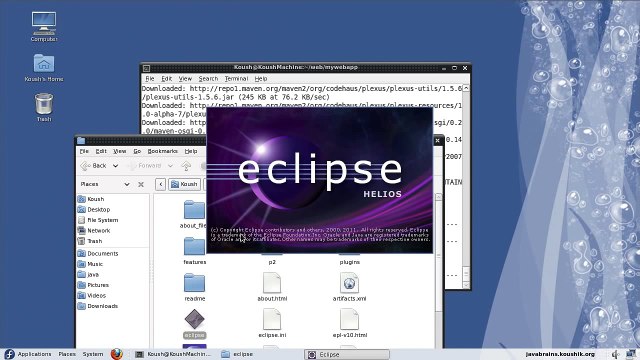Switch to Eclipse taskbar button

point(347,354)
